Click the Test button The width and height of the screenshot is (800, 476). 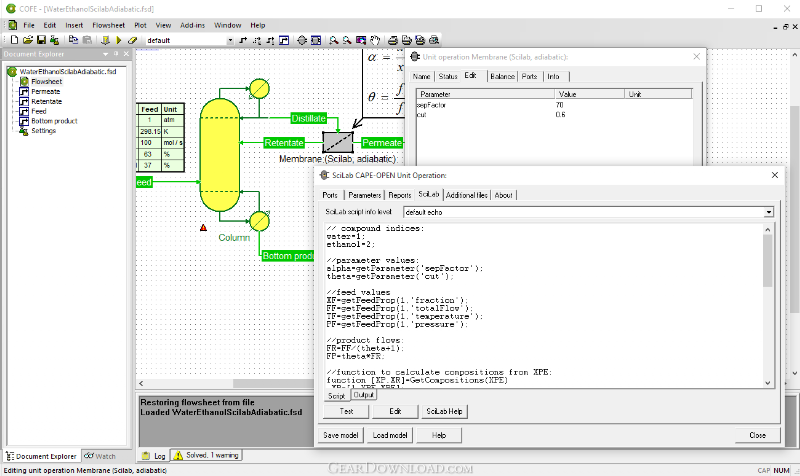click(346, 411)
